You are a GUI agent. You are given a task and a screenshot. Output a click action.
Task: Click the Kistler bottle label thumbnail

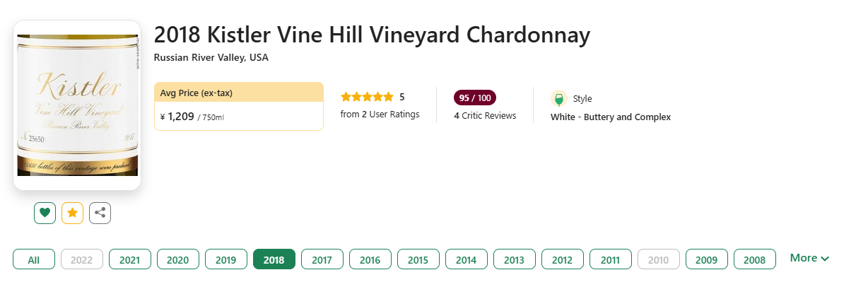[x=77, y=105]
